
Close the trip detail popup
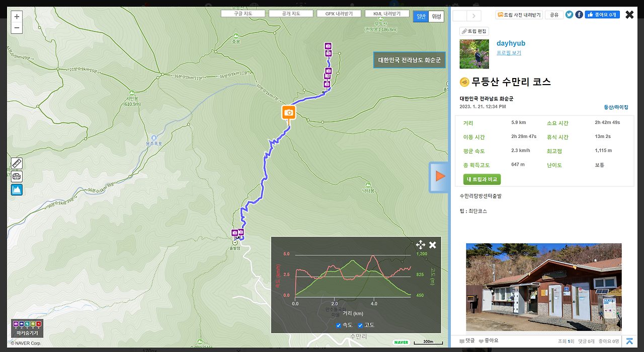click(x=629, y=15)
